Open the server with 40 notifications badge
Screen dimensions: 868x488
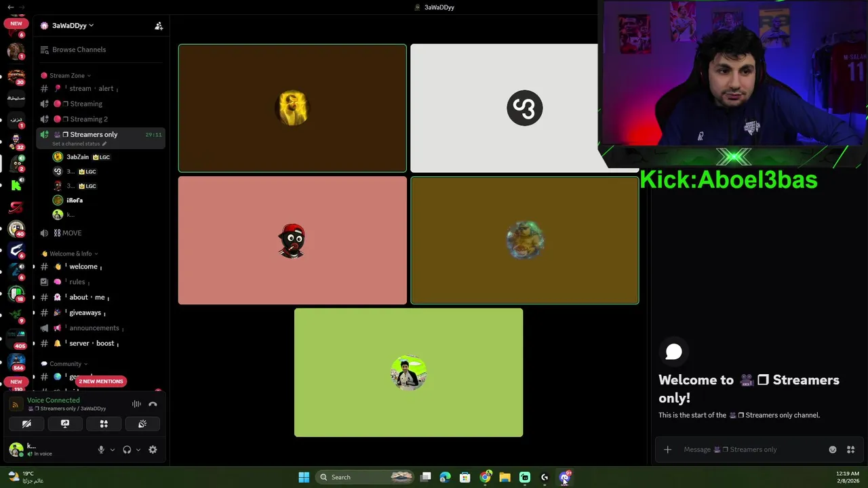[x=16, y=229]
